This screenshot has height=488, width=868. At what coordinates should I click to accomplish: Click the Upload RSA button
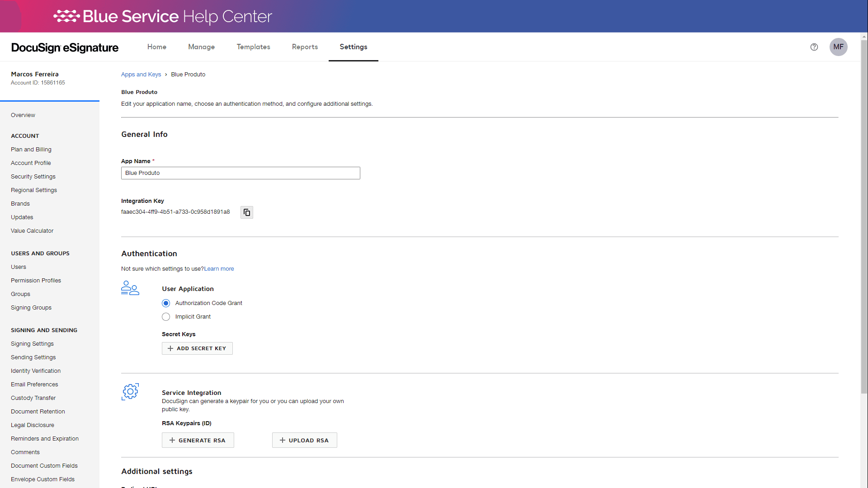point(304,440)
